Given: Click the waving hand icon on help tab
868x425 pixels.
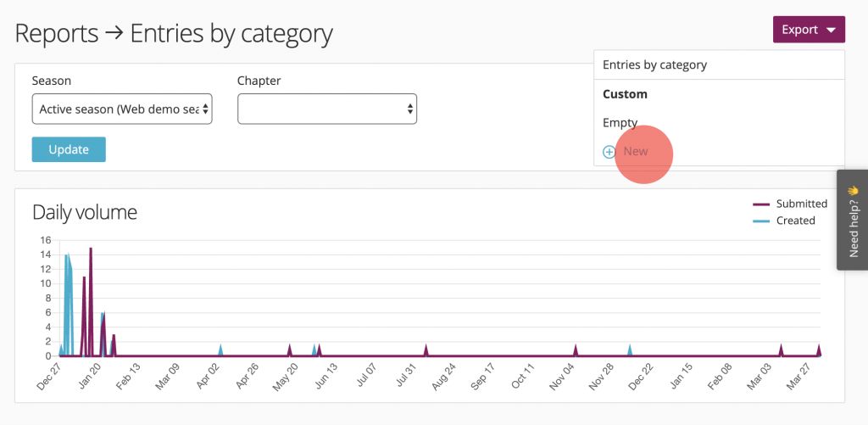Looking at the screenshot, I should pyautogui.click(x=853, y=191).
